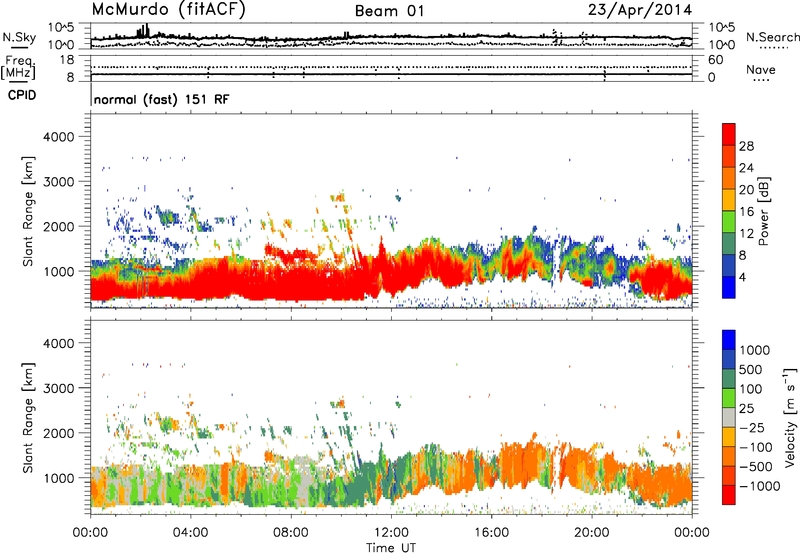Click the 'Freq. [MHz]' axis label
The image size is (800, 554).
point(19,68)
